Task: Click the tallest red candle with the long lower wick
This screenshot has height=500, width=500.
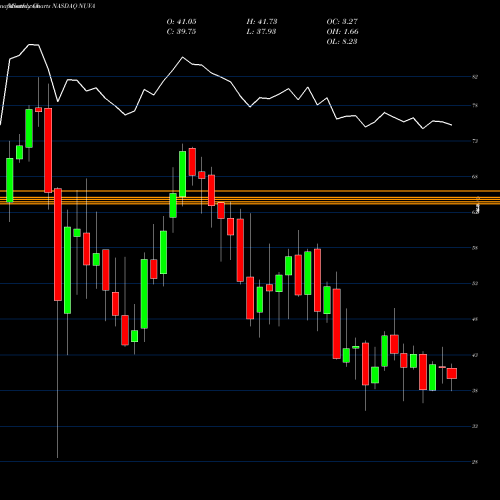Action: (58, 244)
